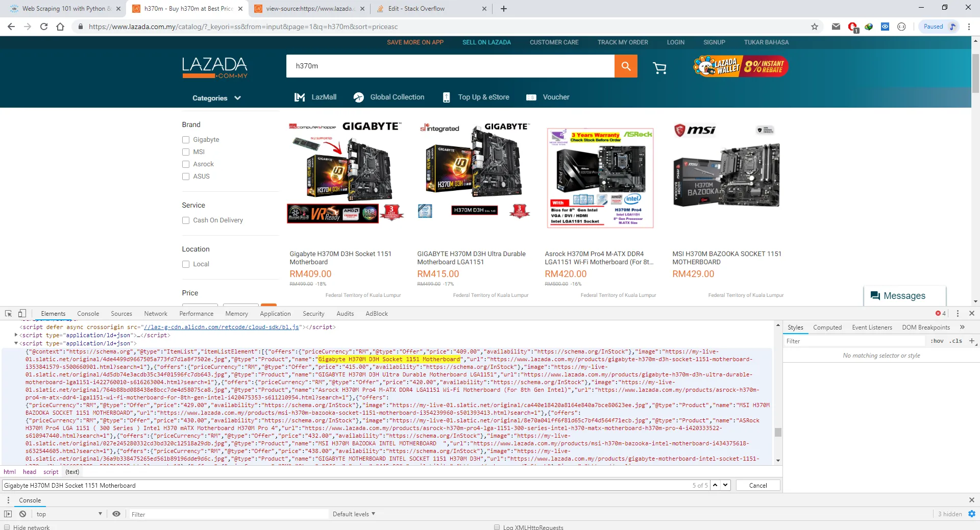Click the DevTools error count badge
Viewport: 980px width, 530px height.
click(941, 313)
